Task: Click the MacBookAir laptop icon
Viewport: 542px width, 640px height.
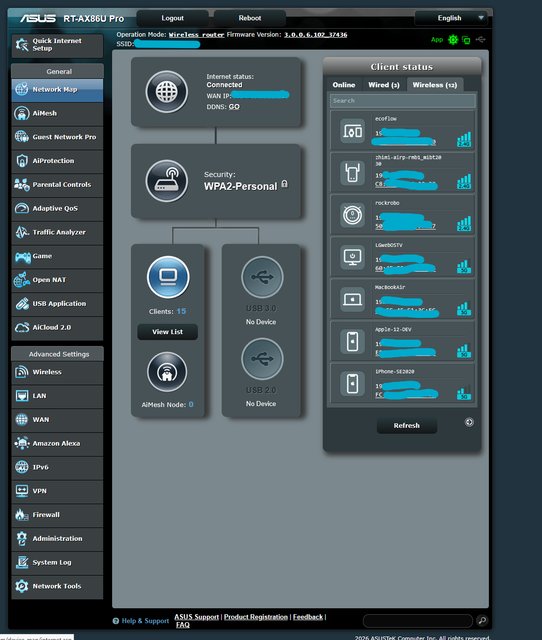Action: click(x=353, y=299)
